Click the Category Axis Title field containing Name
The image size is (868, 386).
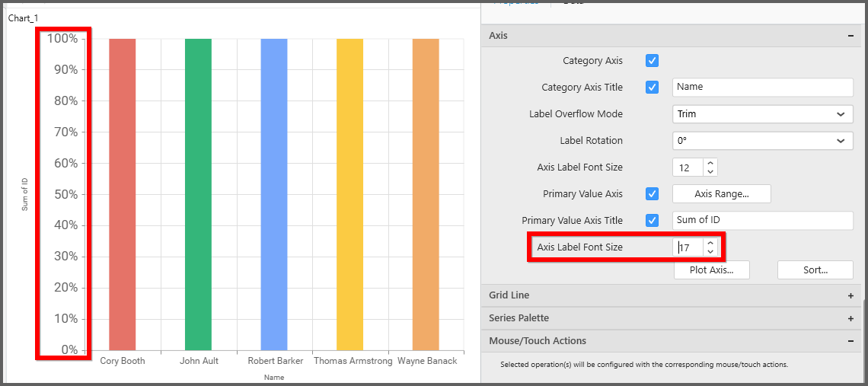(762, 88)
